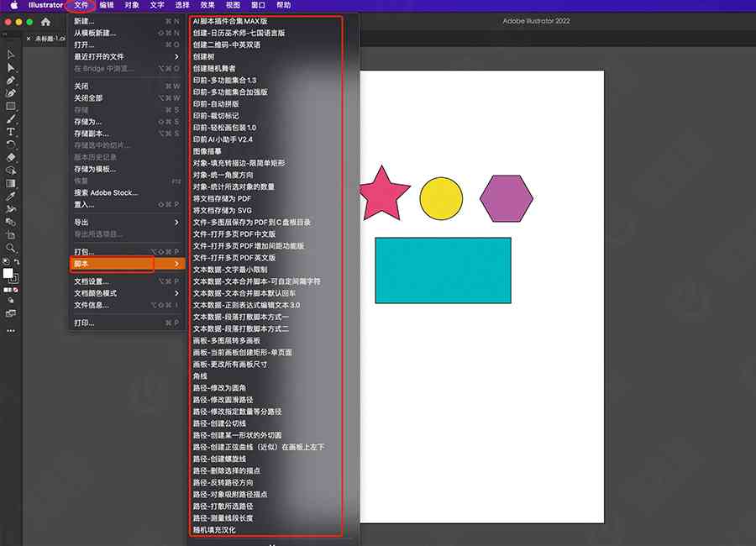Open the 视图 menu
756x546 pixels.
pos(233,5)
